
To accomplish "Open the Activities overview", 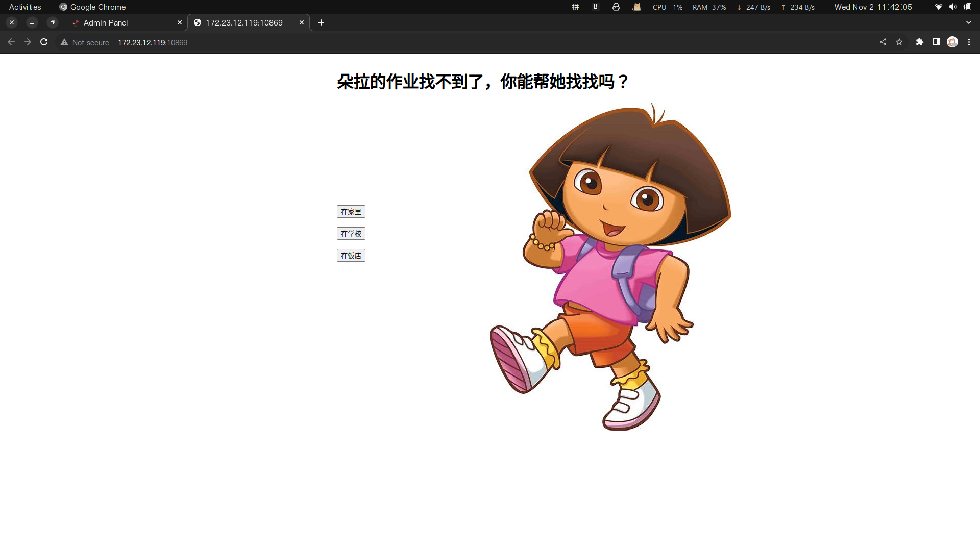I will (x=25, y=7).
